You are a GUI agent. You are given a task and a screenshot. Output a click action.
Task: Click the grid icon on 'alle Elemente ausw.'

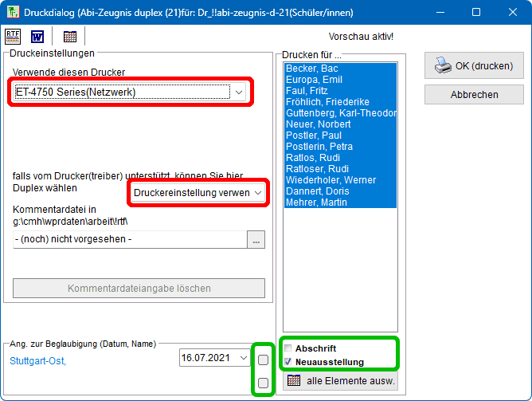pos(293,380)
